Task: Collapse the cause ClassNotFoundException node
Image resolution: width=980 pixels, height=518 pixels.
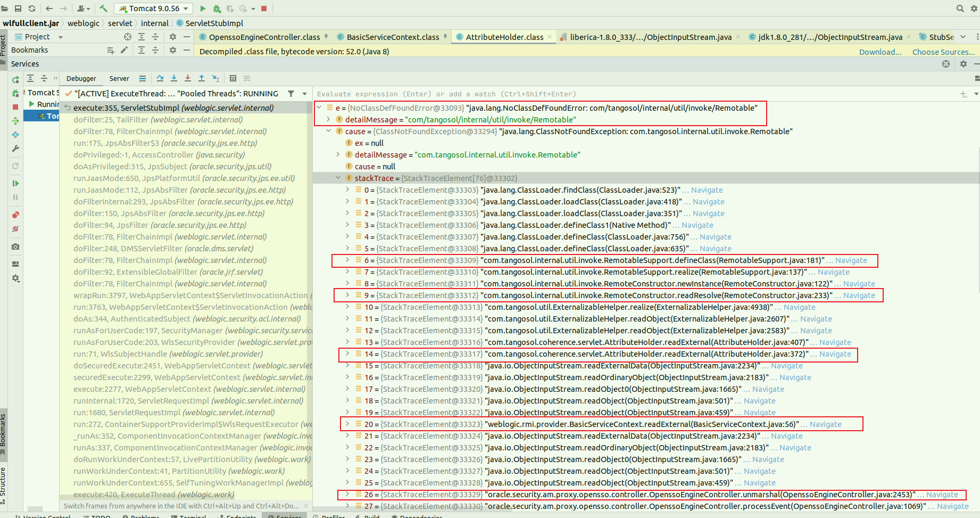Action: point(328,131)
